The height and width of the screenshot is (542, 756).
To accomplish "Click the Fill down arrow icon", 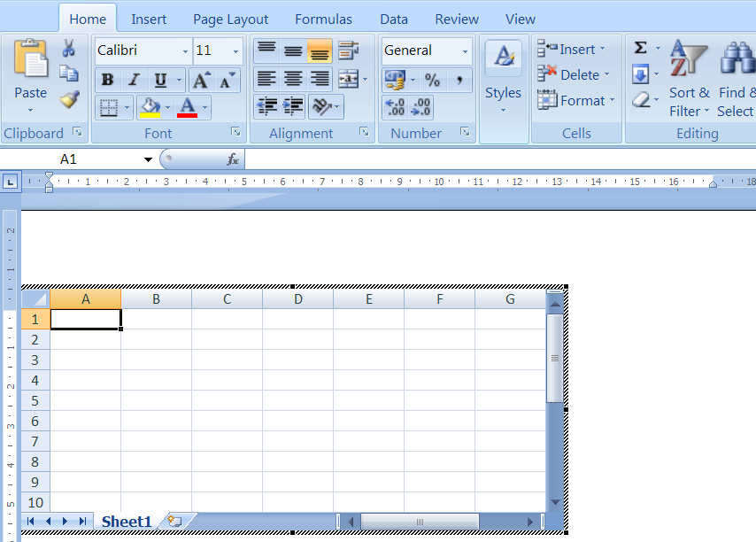I will click(x=640, y=74).
